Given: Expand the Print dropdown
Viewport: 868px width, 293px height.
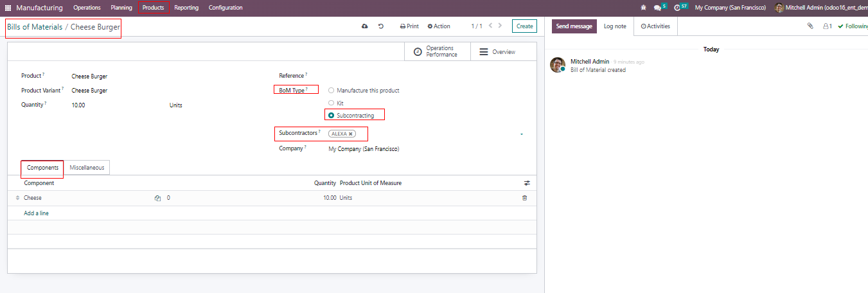Looking at the screenshot, I should coord(409,26).
